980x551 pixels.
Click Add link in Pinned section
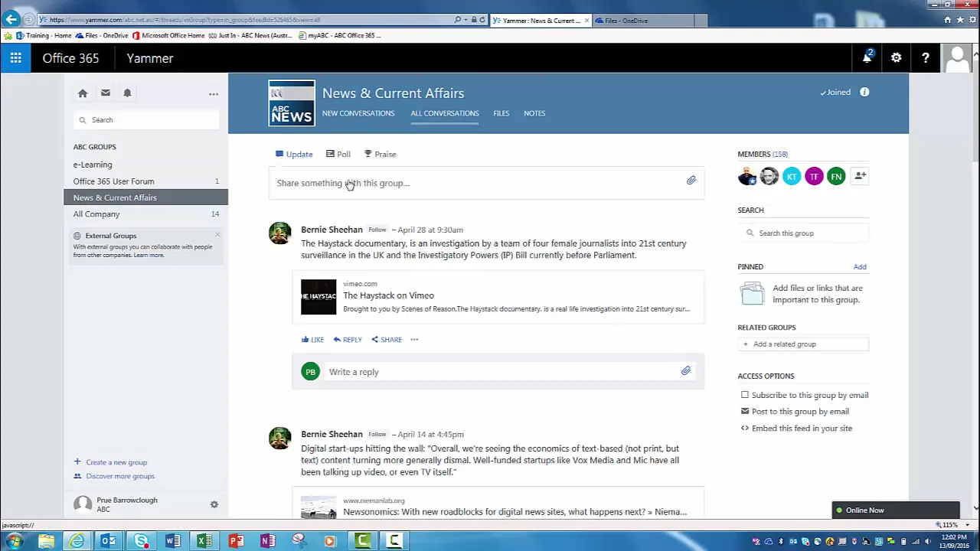pyautogui.click(x=860, y=267)
